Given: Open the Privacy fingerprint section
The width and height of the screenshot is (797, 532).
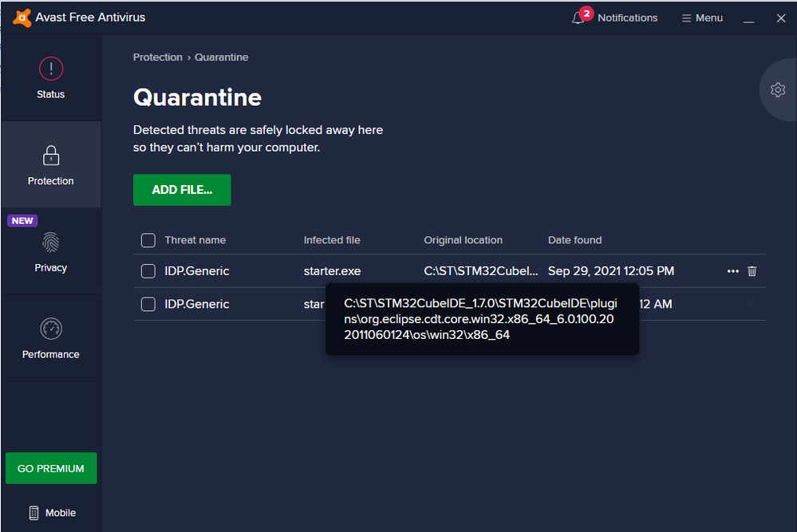Looking at the screenshot, I should click(x=51, y=252).
